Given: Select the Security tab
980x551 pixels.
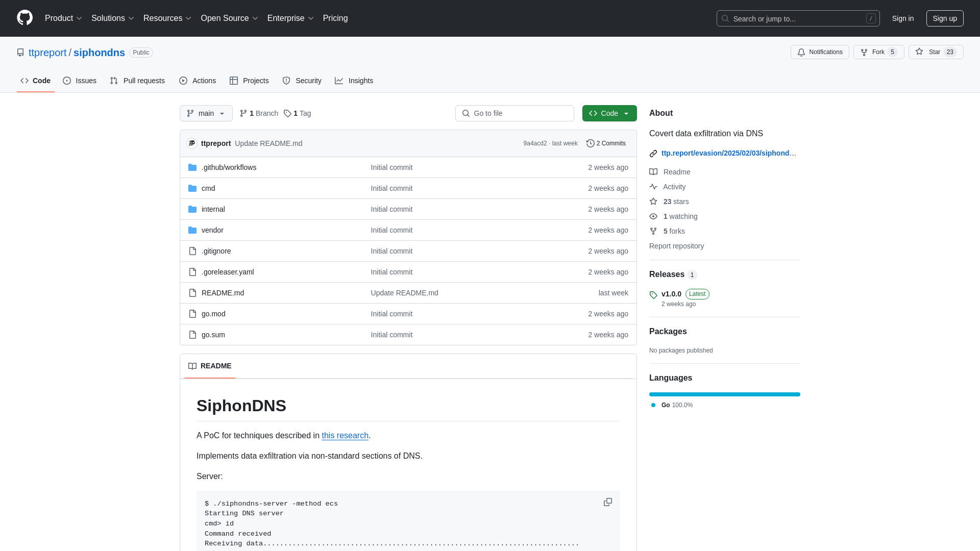Looking at the screenshot, I should (302, 81).
